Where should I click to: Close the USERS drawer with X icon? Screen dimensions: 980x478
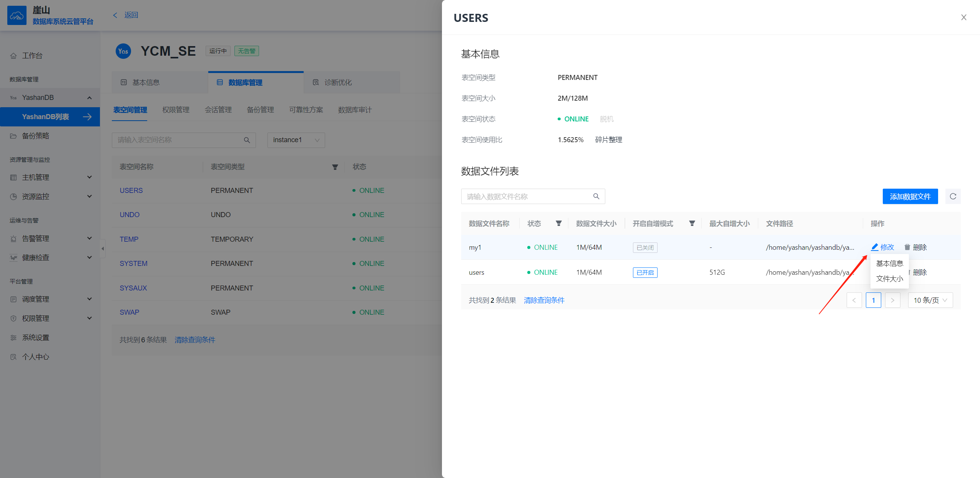click(x=963, y=17)
